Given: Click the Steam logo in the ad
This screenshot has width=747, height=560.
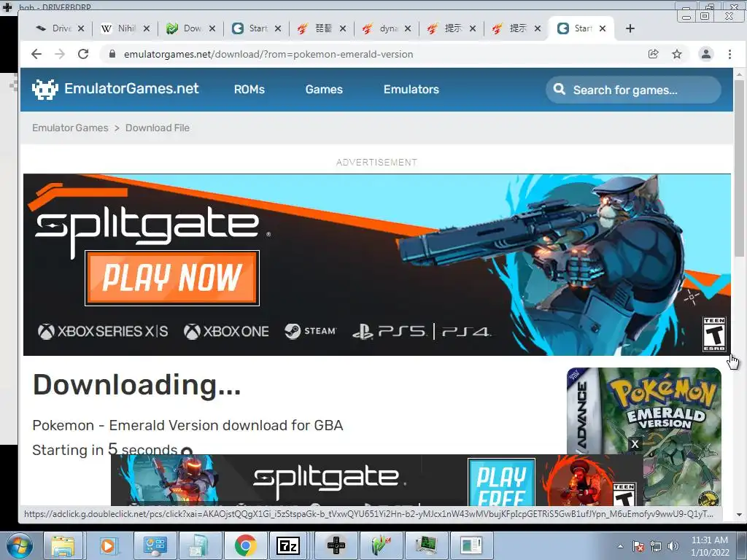Looking at the screenshot, I should click(x=311, y=331).
